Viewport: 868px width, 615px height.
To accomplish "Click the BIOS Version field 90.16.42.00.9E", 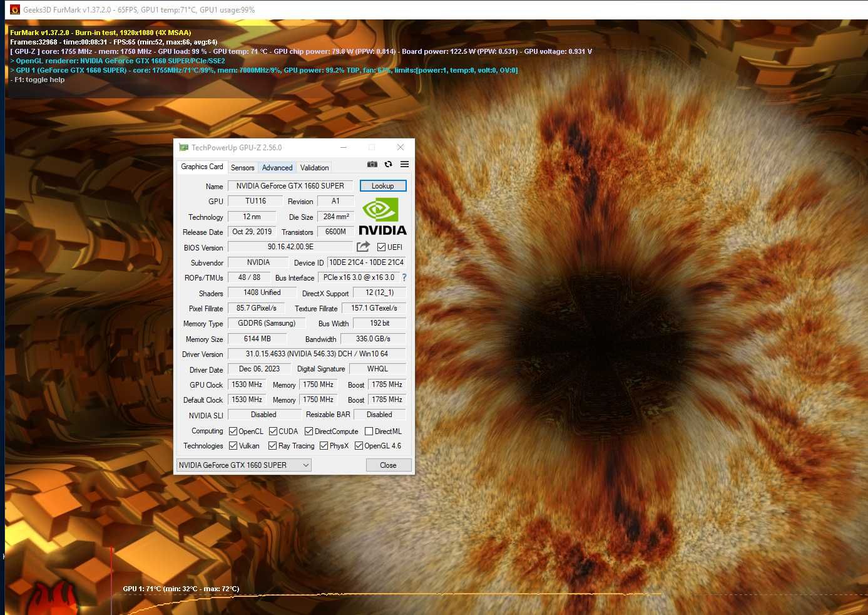I will click(x=290, y=247).
